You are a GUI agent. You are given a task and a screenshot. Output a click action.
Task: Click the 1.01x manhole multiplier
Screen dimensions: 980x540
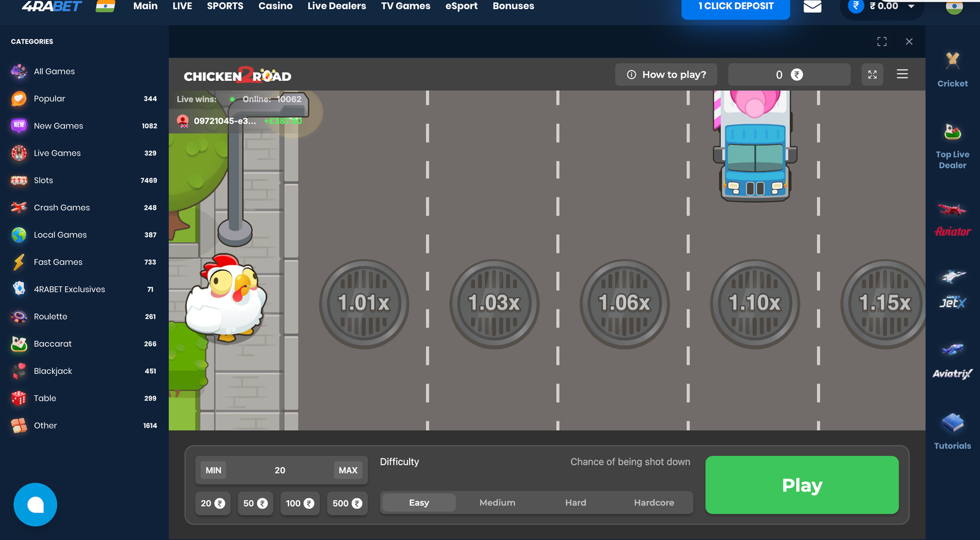tap(364, 303)
